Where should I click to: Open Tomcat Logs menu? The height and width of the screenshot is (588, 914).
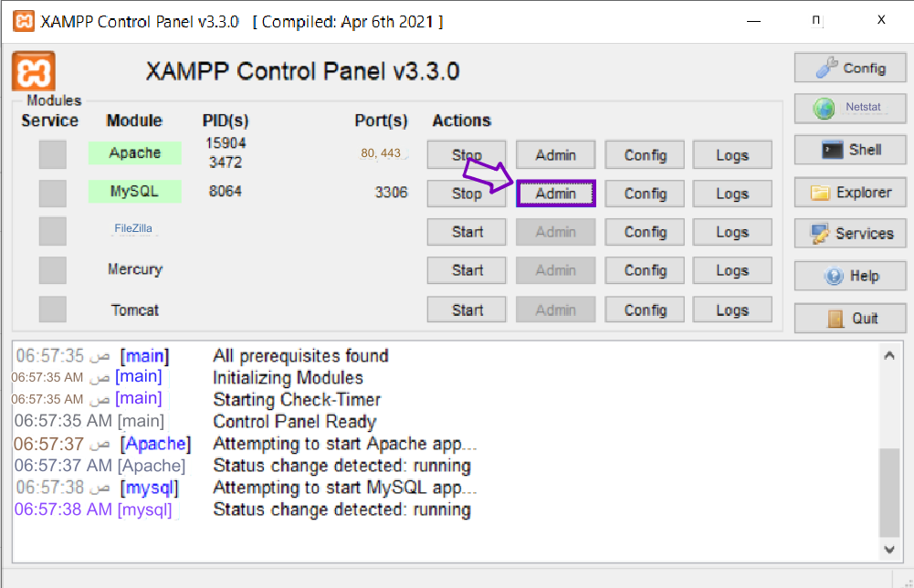click(x=732, y=310)
